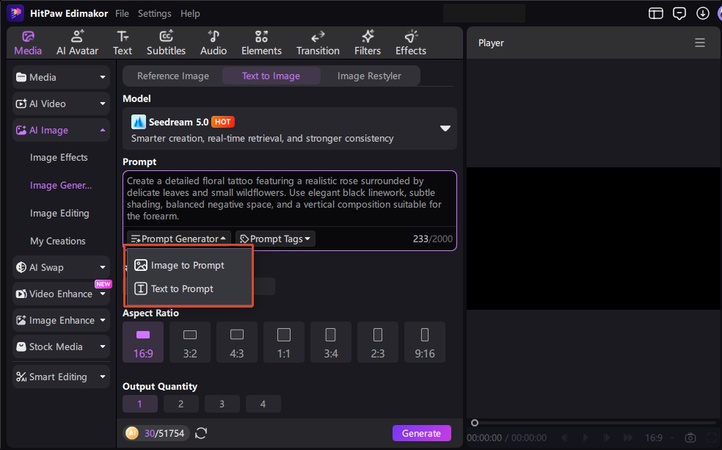Click the layout switch icon in title bar
This screenshot has width=722, height=450.
click(656, 13)
